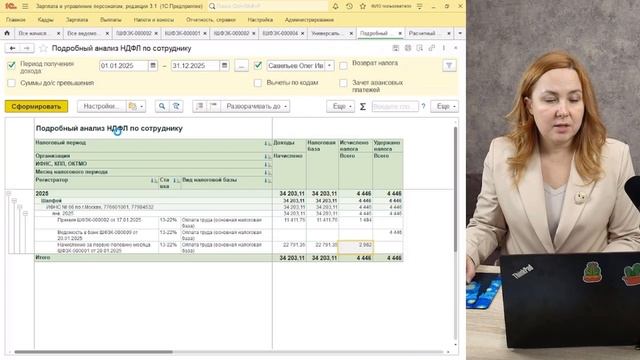Viewport: 640px width, 360px height.
Task: Close the Подробный tab
Action: point(400,33)
